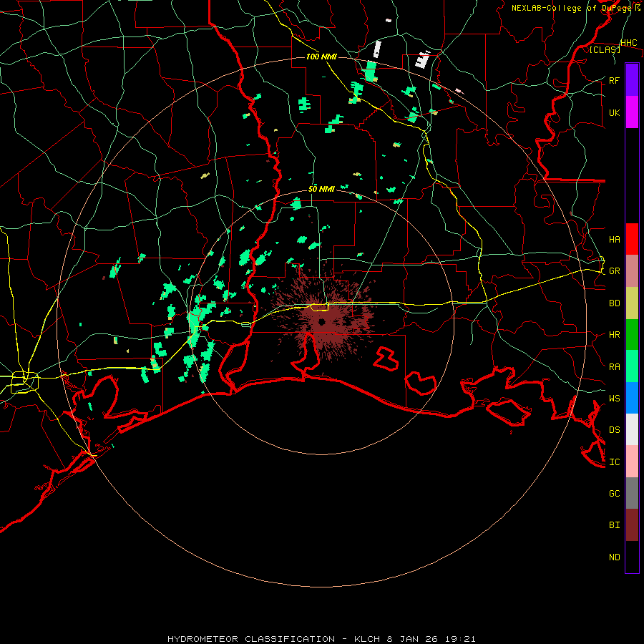Image resolution: width=644 pixels, height=644 pixels.
Task: Click the NEXLAB-College of DuPage text
Action: pyautogui.click(x=572, y=8)
